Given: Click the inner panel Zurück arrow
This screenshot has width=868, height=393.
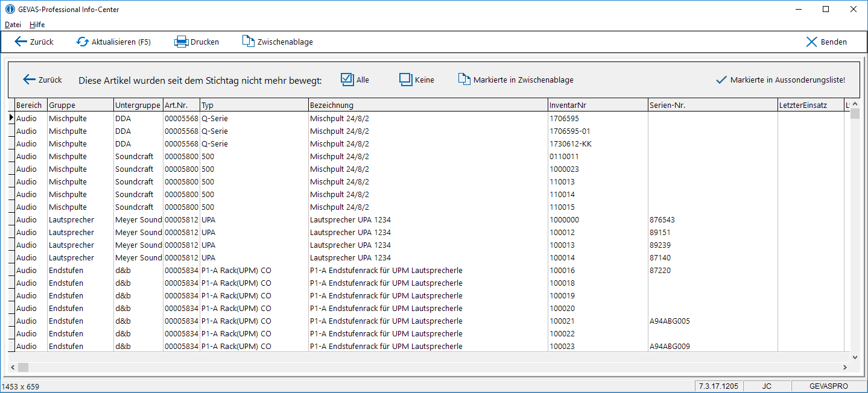Looking at the screenshot, I should point(30,80).
